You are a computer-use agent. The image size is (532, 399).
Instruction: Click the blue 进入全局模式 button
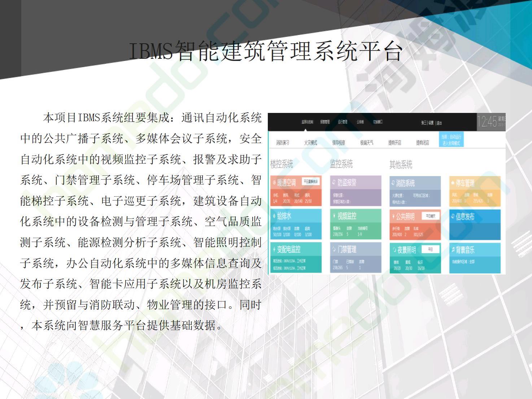pyautogui.click(x=451, y=140)
